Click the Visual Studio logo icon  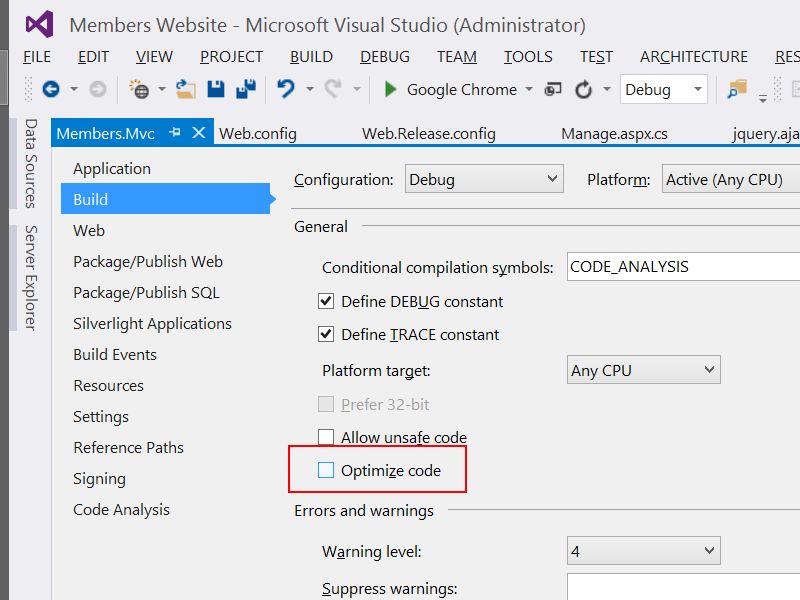coord(40,24)
